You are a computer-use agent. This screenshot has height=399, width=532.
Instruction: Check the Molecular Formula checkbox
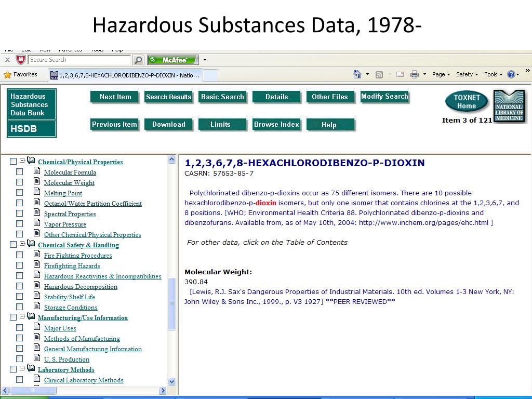(x=19, y=172)
